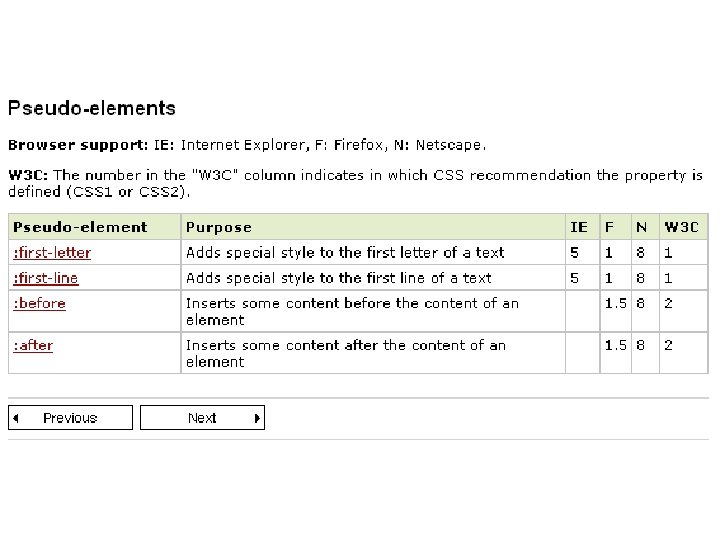Open the :first-letter pseudo-element link

point(52,253)
